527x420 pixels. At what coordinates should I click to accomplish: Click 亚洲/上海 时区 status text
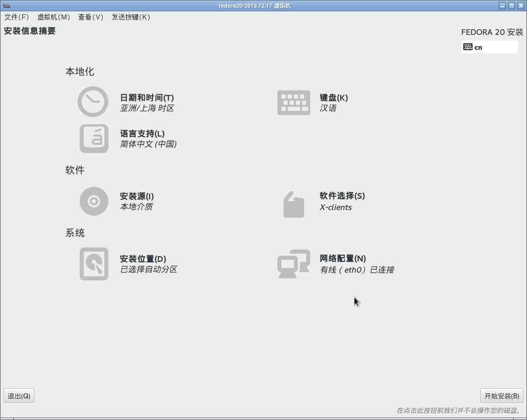pos(147,108)
